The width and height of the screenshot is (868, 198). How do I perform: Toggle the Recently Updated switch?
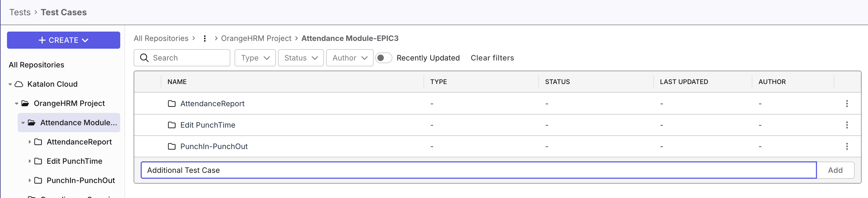pyautogui.click(x=384, y=58)
